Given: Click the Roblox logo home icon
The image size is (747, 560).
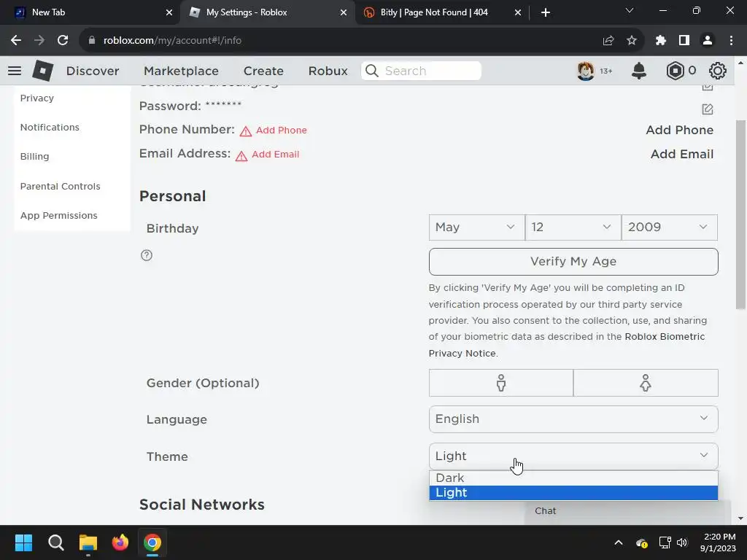Looking at the screenshot, I should click(42, 71).
